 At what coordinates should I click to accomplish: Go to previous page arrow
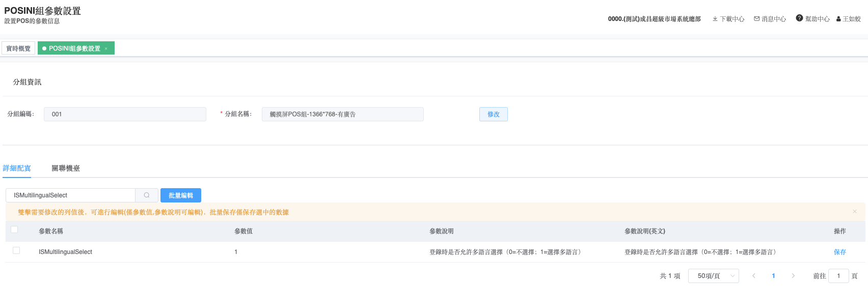click(754, 276)
